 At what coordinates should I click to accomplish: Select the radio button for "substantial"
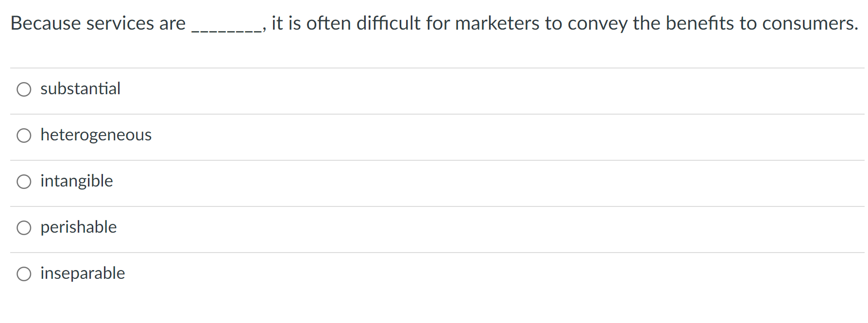pyautogui.click(x=24, y=89)
